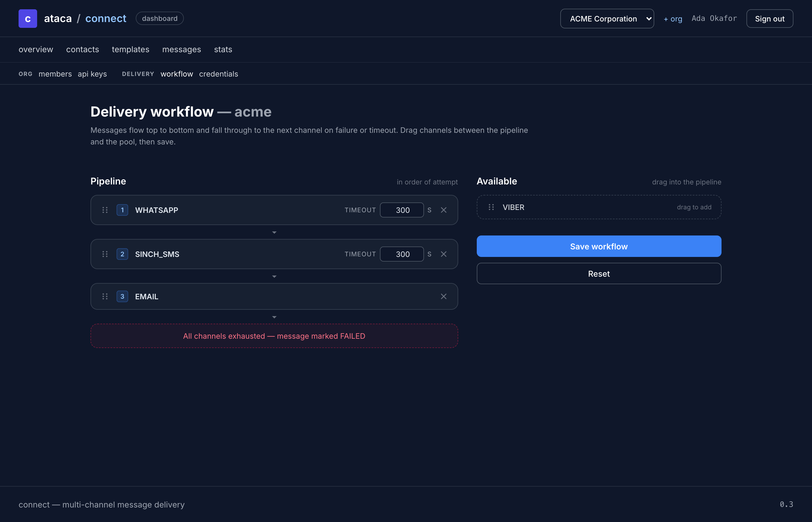Click the purple ataca 'c' logo icon

pyautogui.click(x=28, y=19)
